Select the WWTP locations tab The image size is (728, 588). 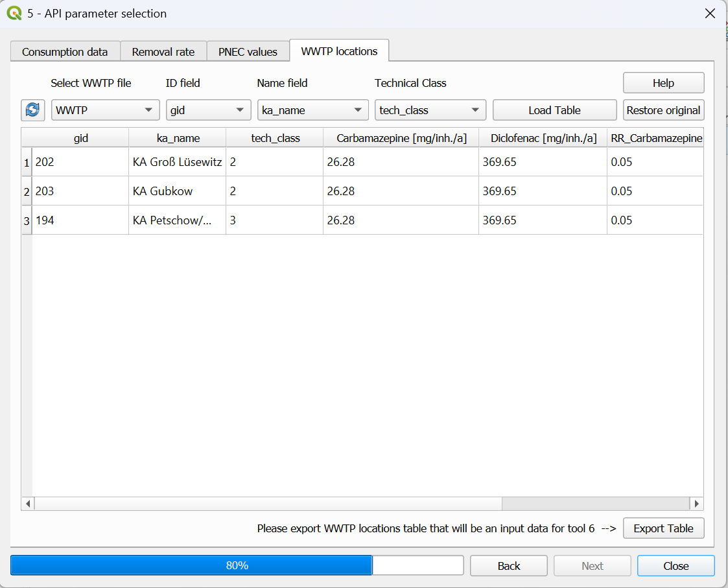pyautogui.click(x=340, y=51)
